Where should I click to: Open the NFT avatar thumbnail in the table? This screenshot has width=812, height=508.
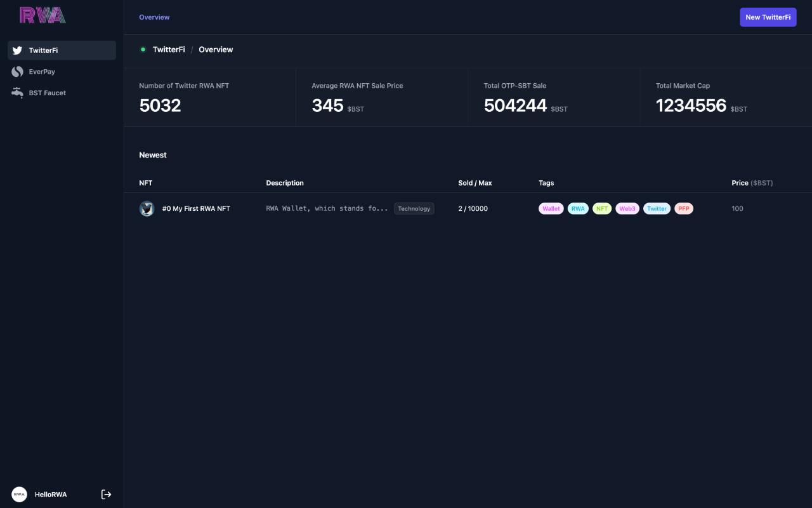147,208
